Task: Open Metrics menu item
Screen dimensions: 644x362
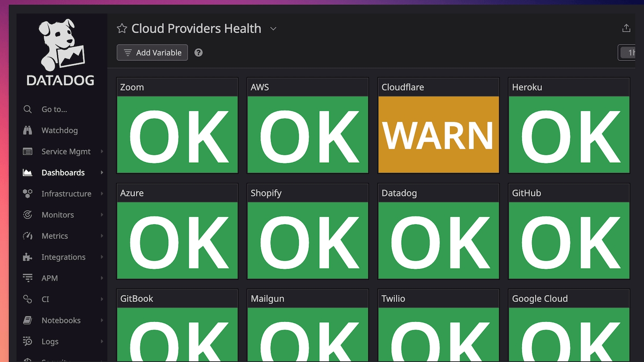Action: [x=55, y=236]
